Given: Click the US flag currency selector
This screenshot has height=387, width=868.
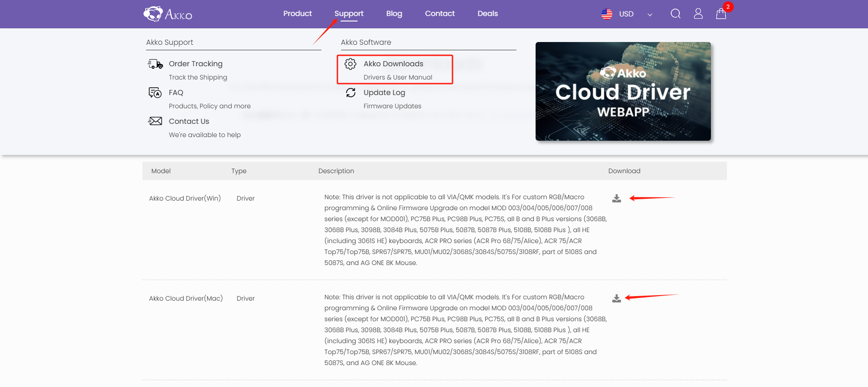Looking at the screenshot, I should click(607, 14).
